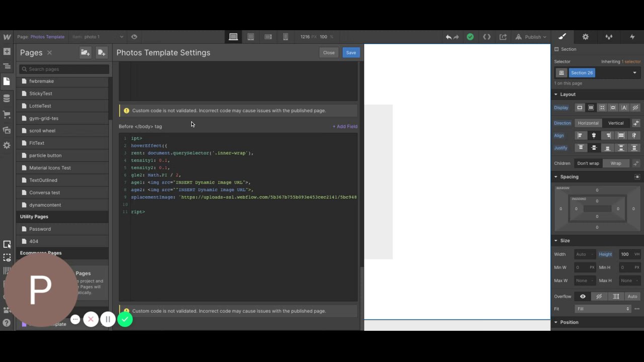
Task: Open the Style Manager droplets tab
Action: click(x=609, y=37)
